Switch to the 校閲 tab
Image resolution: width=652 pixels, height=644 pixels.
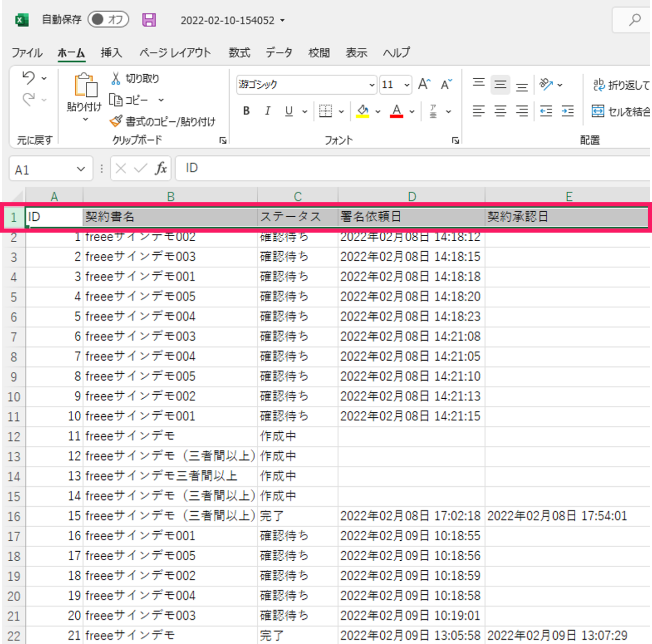pos(319,53)
